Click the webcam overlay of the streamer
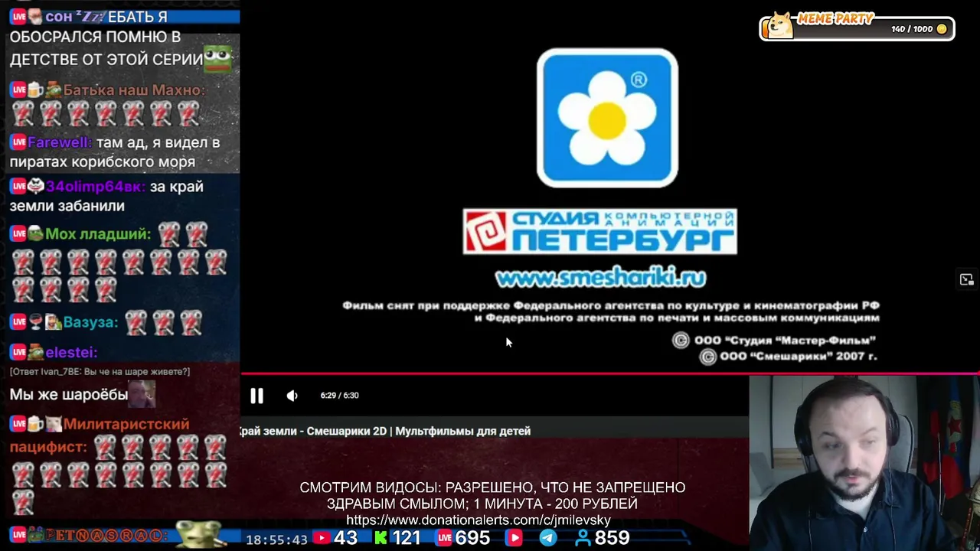Viewport: 980px width, 551px height. coord(864,462)
